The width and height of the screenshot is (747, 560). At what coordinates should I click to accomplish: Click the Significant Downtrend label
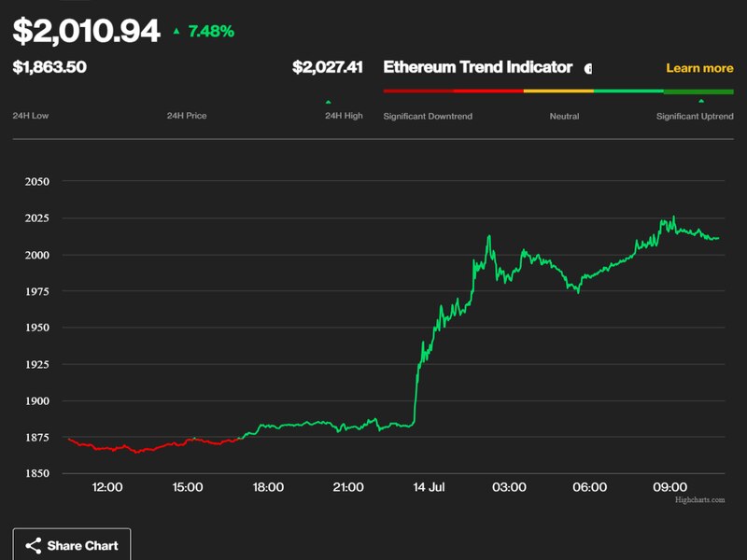428,116
